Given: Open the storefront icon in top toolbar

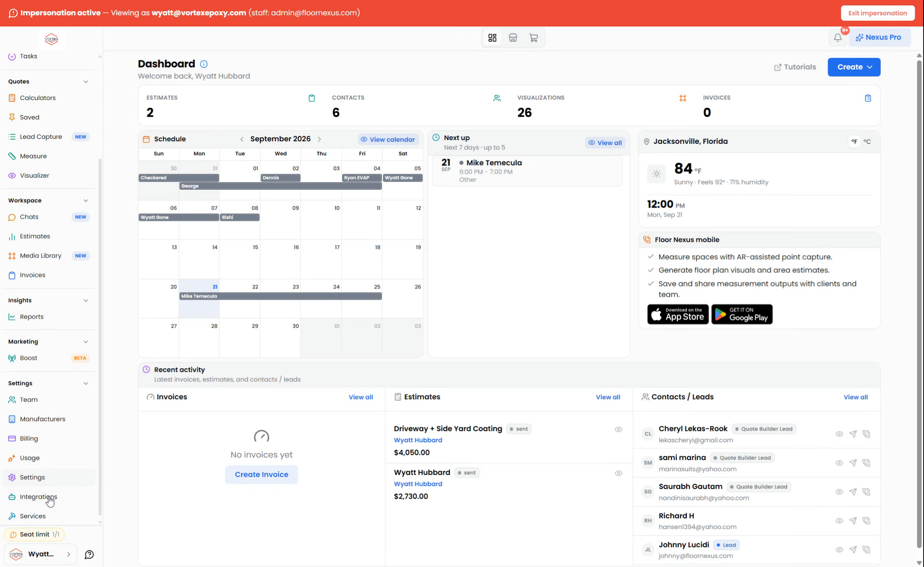Looking at the screenshot, I should click(513, 38).
